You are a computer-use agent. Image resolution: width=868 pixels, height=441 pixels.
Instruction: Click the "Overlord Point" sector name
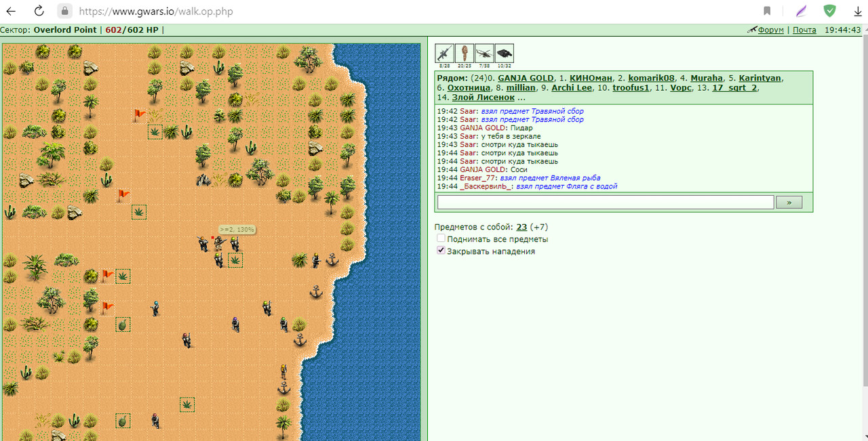click(65, 30)
